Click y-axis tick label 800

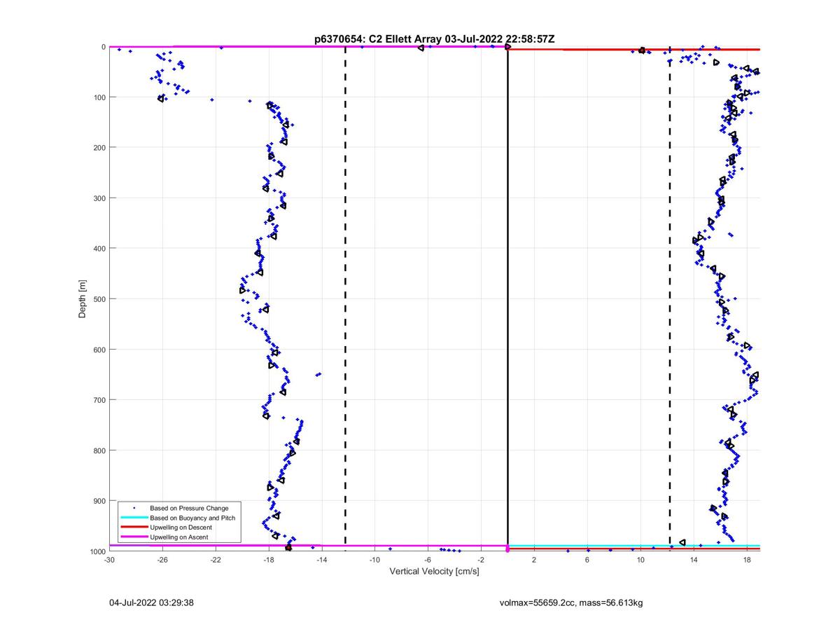(99, 450)
